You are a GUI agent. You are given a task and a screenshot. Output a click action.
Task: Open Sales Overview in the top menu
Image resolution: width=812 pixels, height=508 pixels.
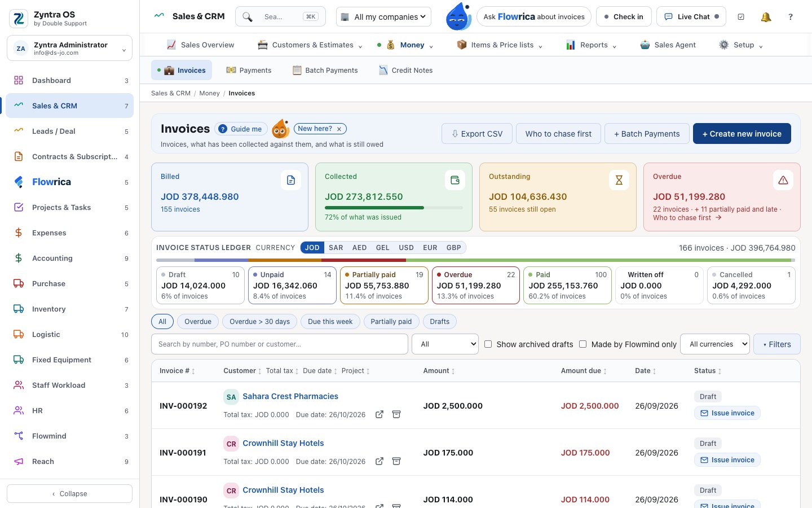201,45
